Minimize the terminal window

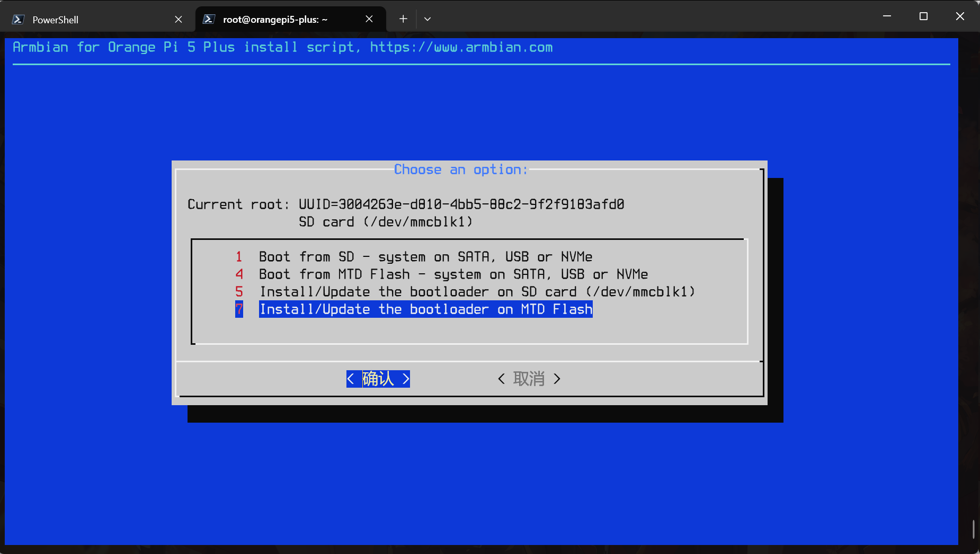(x=887, y=16)
